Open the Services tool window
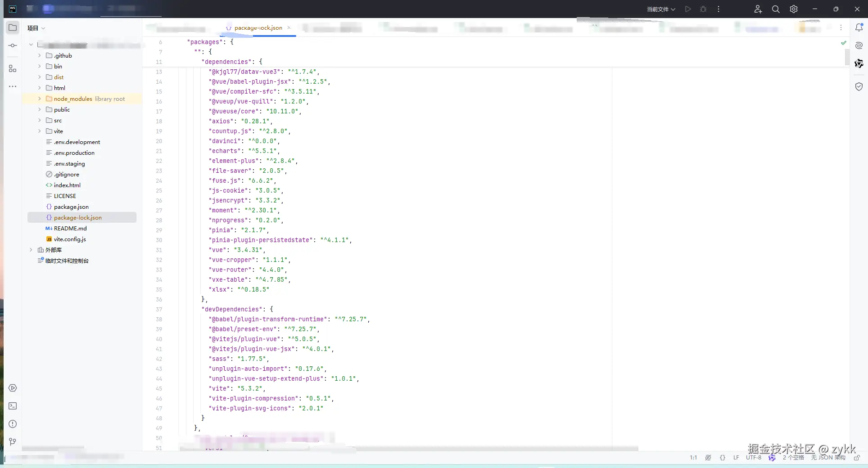This screenshot has width=868, height=468. pyautogui.click(x=13, y=388)
